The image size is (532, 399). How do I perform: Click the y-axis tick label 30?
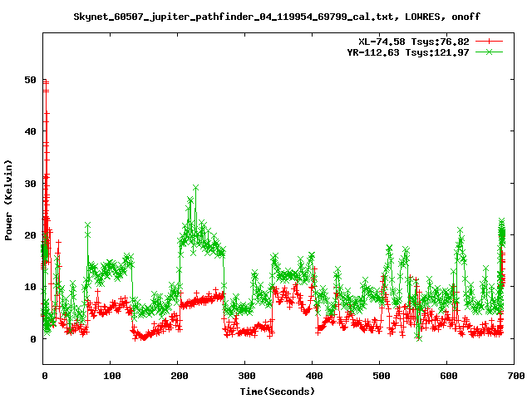[x=30, y=184]
